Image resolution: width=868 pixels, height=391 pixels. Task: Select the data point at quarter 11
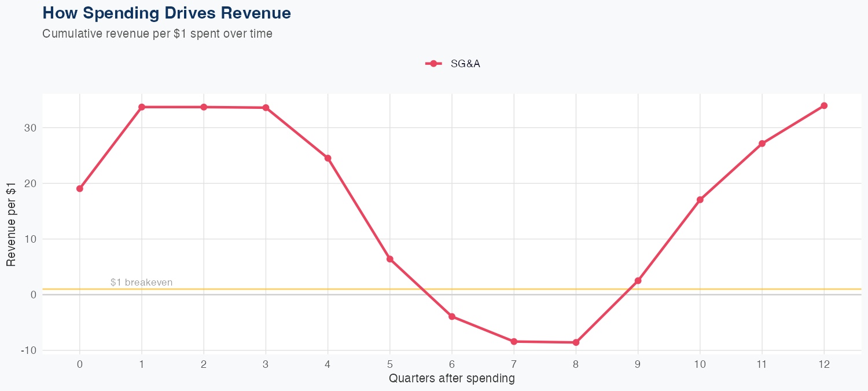click(x=762, y=144)
